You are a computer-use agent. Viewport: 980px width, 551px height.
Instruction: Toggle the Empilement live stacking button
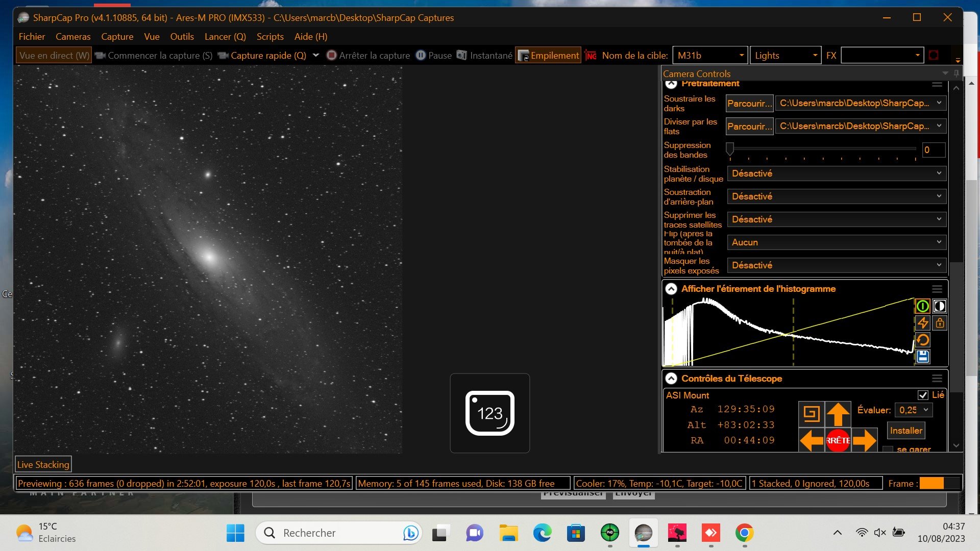[548, 56]
